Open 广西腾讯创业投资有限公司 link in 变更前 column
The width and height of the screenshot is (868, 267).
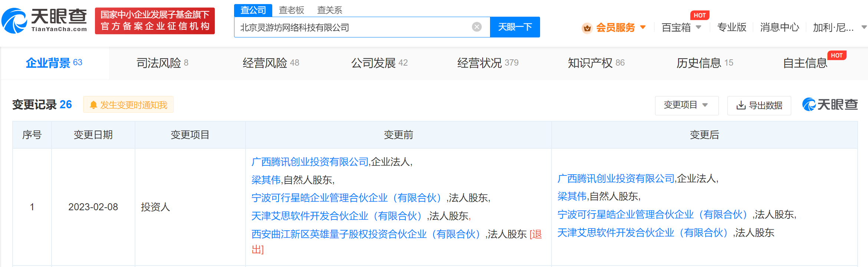[310, 162]
